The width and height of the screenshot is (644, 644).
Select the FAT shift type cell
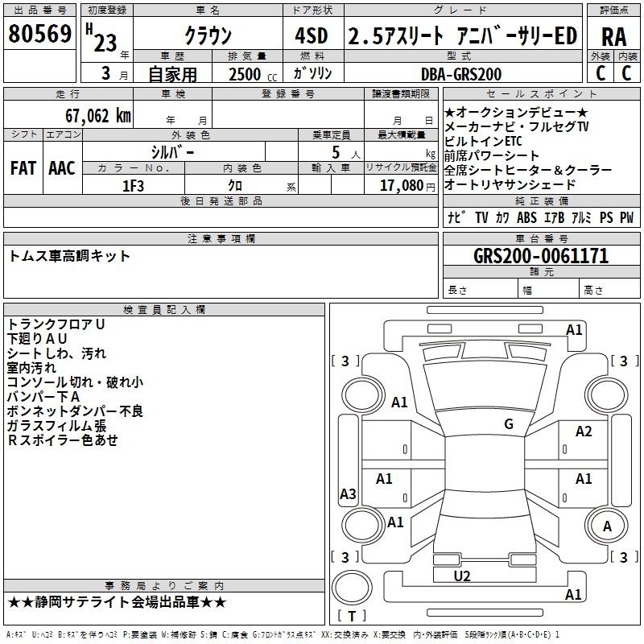pyautogui.click(x=23, y=168)
